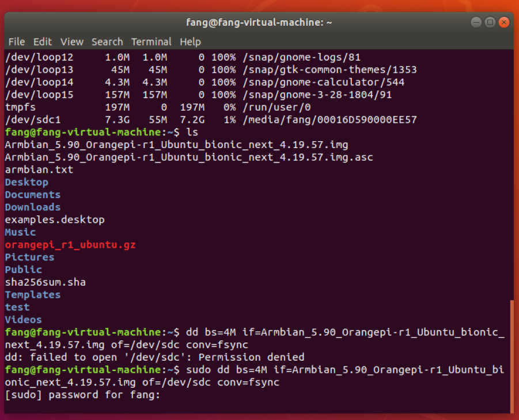Image resolution: width=519 pixels, height=420 pixels.
Task: Click the /dev/loop12 row
Action: tap(183, 57)
